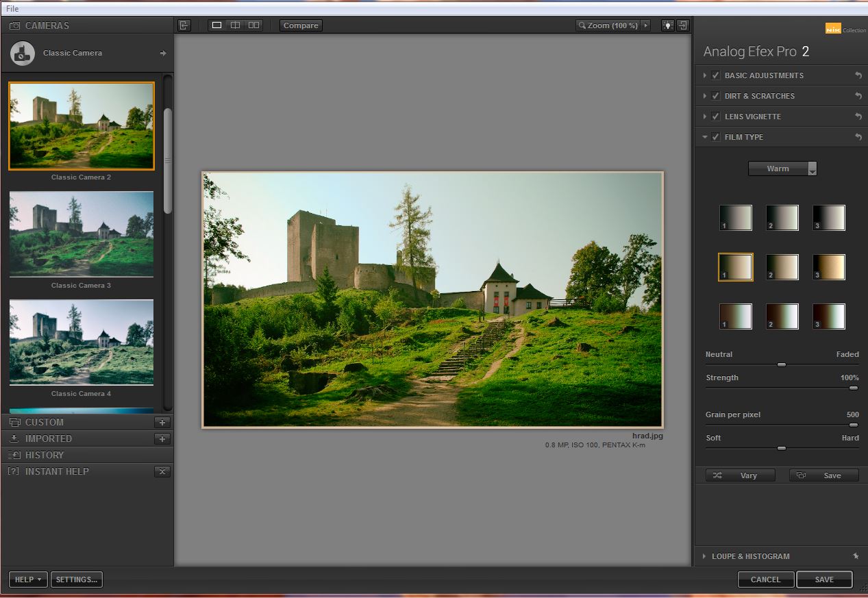Click the Classic Camera arrow icon

click(163, 53)
